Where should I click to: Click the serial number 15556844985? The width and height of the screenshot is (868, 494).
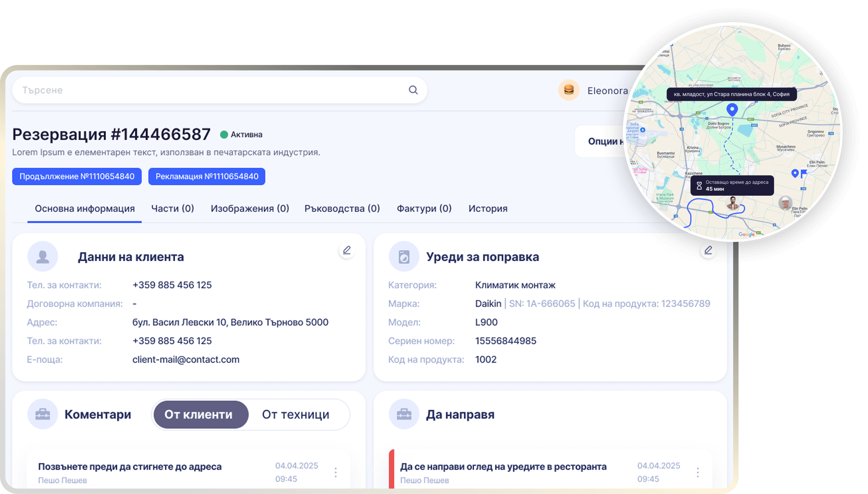[x=506, y=341]
